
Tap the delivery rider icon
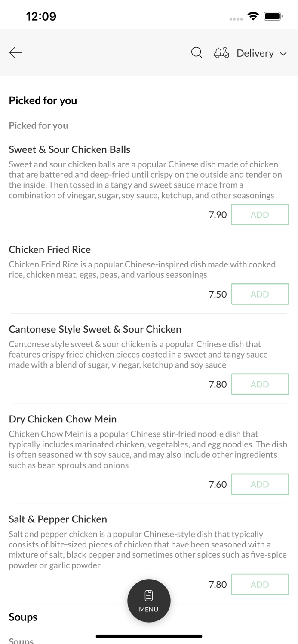click(221, 52)
